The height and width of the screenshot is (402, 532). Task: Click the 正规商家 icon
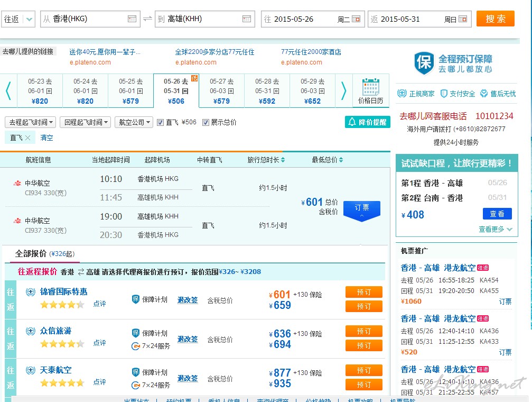pyautogui.click(x=402, y=94)
